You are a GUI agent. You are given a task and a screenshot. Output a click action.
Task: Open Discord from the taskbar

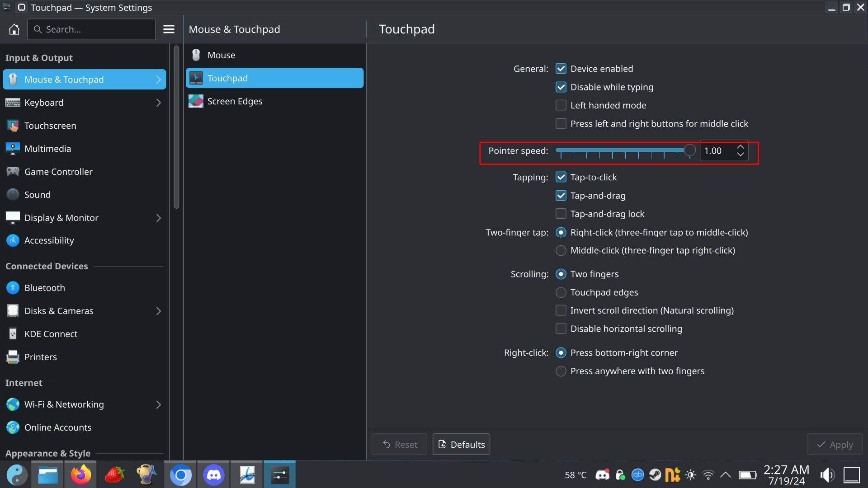214,475
